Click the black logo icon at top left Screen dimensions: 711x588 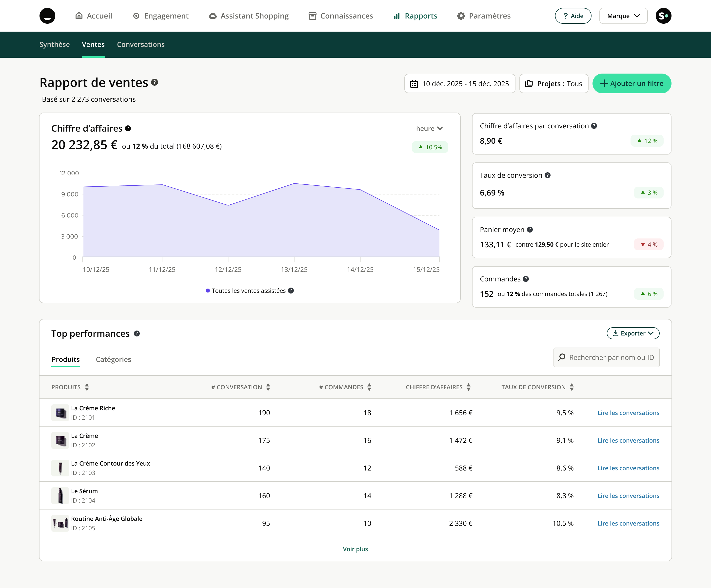click(47, 16)
